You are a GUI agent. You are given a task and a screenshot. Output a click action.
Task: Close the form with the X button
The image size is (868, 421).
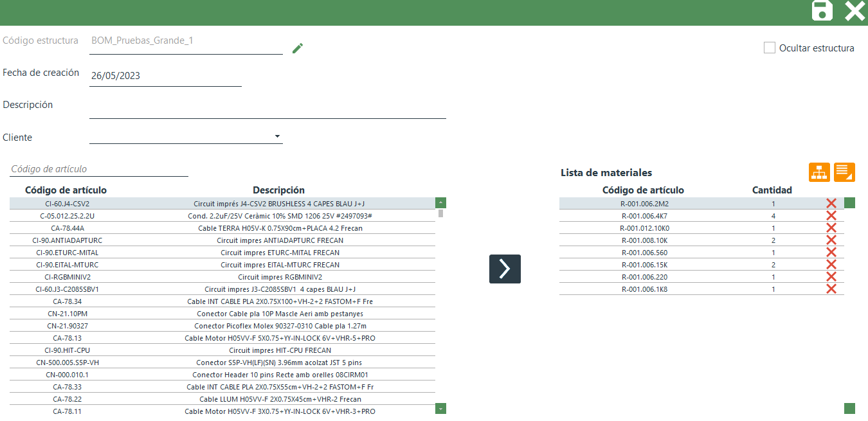854,11
